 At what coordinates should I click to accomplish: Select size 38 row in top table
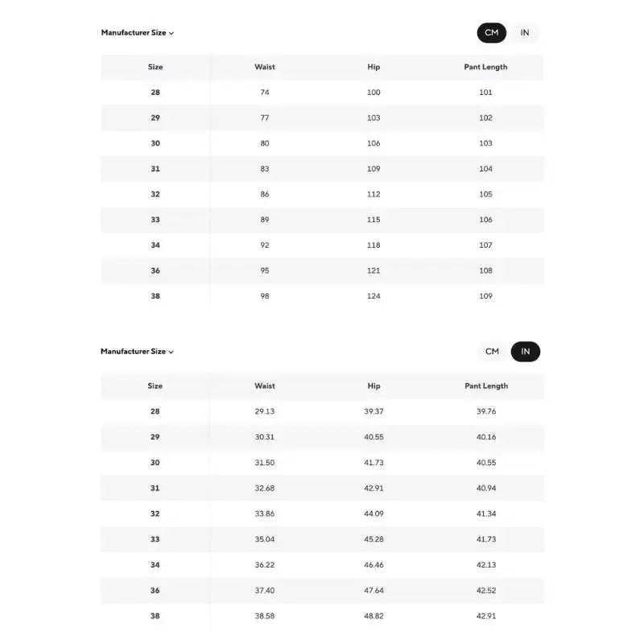[323, 296]
